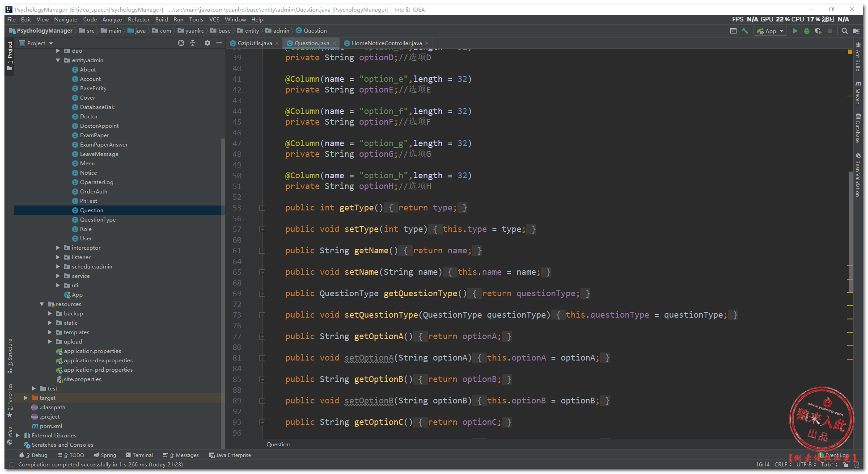Viewport: 868px width, 474px height.
Task: Click the editor vertical scrollbar
Action: point(851,232)
